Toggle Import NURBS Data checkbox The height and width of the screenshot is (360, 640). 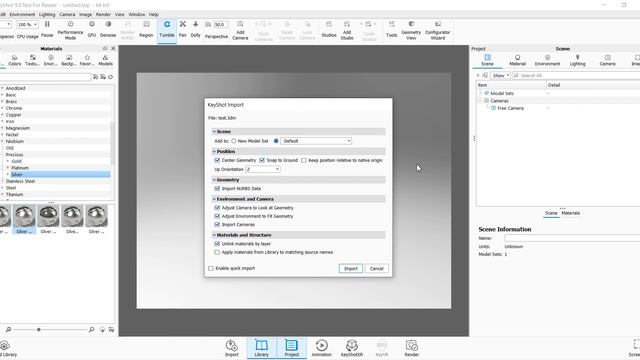[217, 189]
